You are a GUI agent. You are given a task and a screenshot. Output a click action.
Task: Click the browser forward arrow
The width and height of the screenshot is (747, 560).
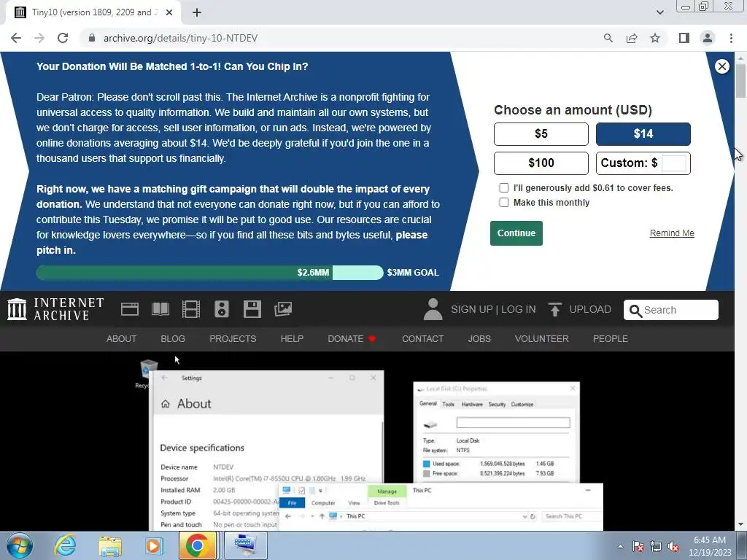(x=39, y=38)
